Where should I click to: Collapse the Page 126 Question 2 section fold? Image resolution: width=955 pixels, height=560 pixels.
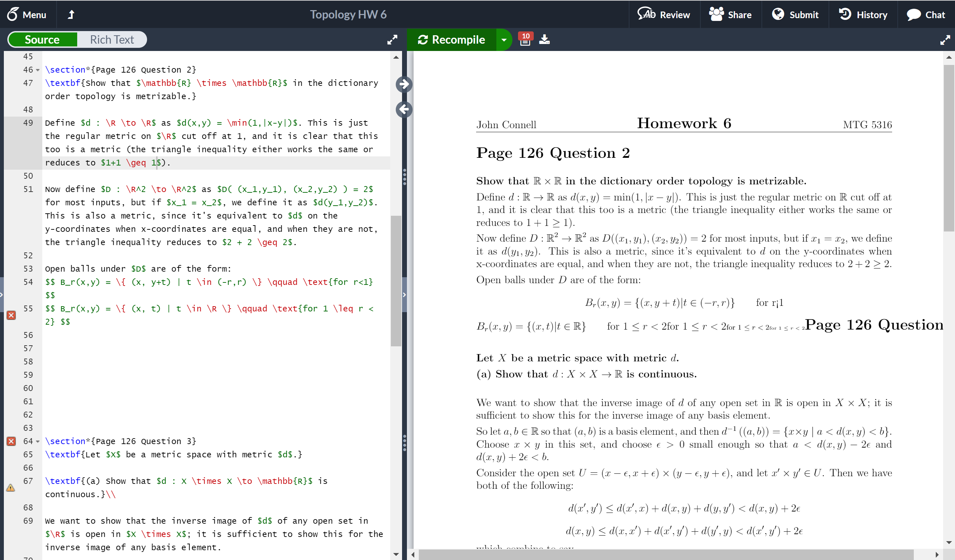coord(37,70)
